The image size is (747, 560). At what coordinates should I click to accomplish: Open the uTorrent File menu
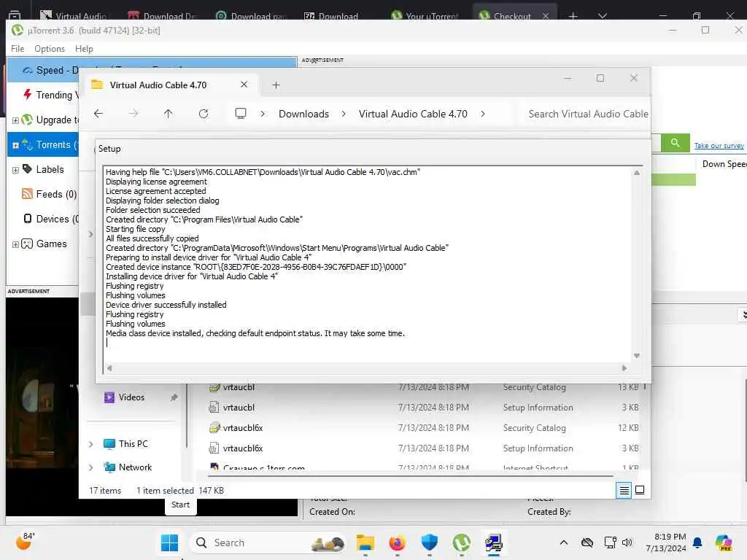click(x=18, y=49)
